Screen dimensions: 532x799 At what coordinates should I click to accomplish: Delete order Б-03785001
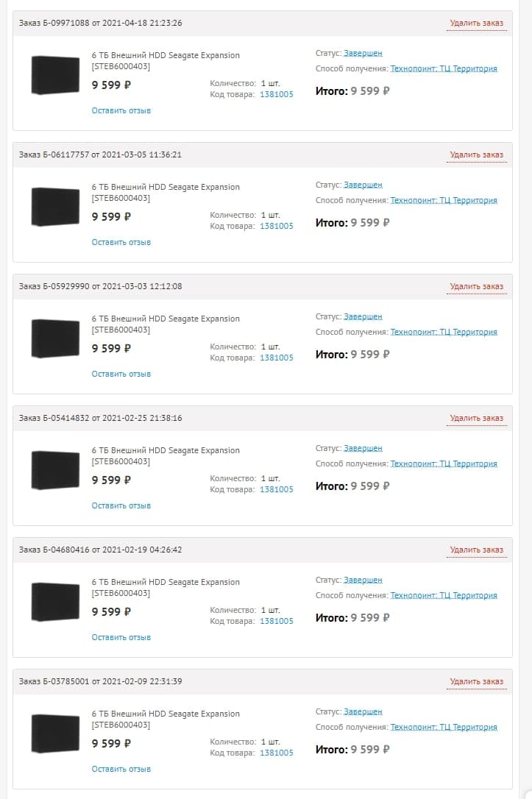(476, 681)
